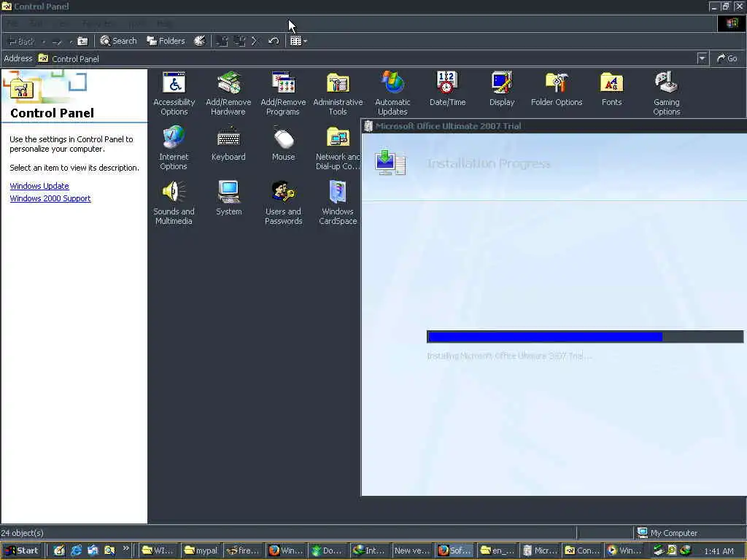Open Display settings icon
This screenshot has height=560, width=747.
pyautogui.click(x=502, y=89)
